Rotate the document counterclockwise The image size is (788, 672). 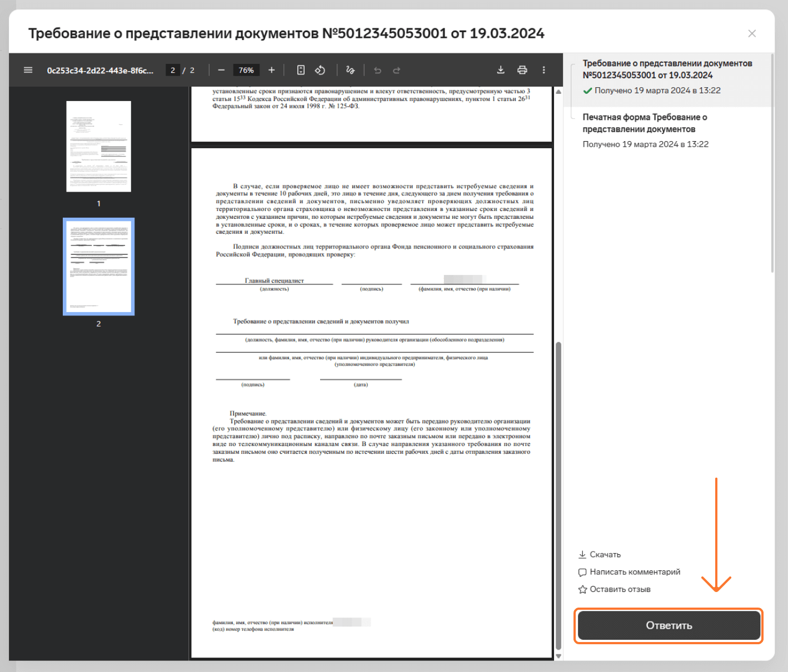click(320, 70)
